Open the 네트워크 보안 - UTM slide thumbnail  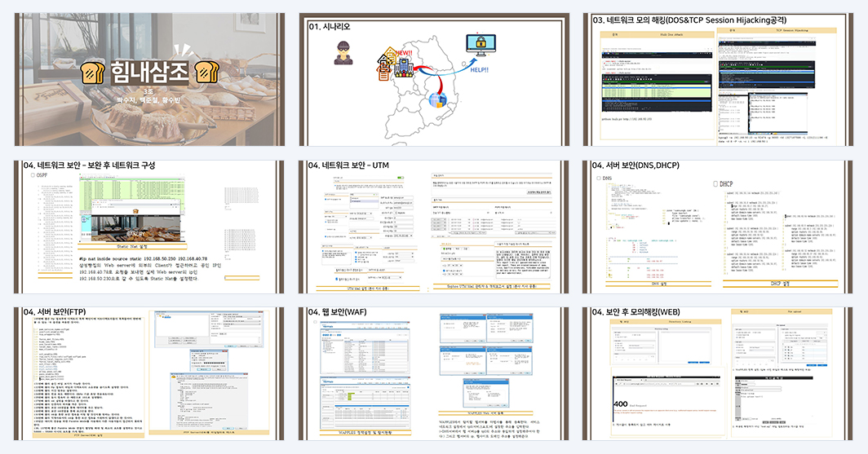click(434, 227)
